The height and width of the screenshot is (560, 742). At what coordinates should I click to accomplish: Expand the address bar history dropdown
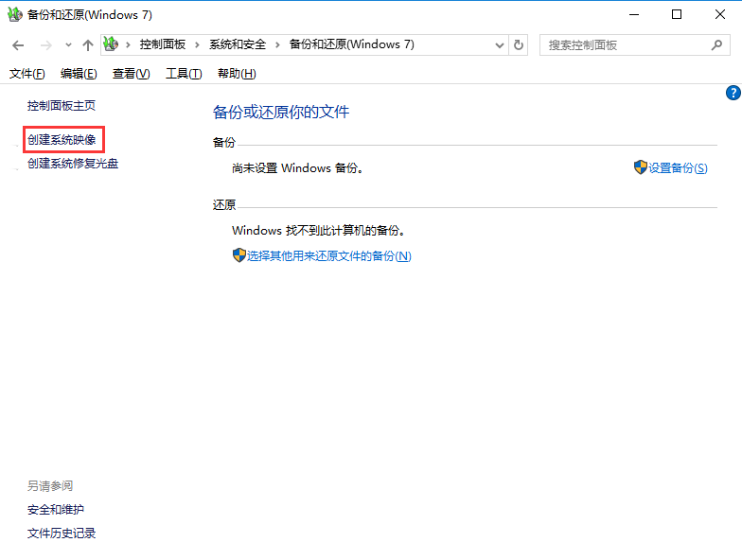500,44
